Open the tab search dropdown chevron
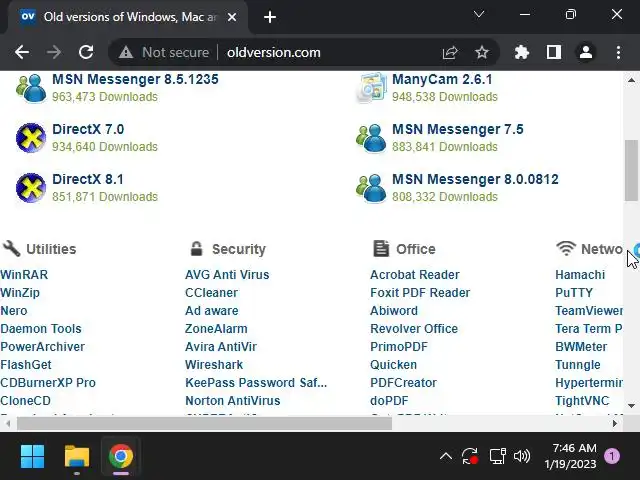This screenshot has width=640, height=480. point(479,15)
